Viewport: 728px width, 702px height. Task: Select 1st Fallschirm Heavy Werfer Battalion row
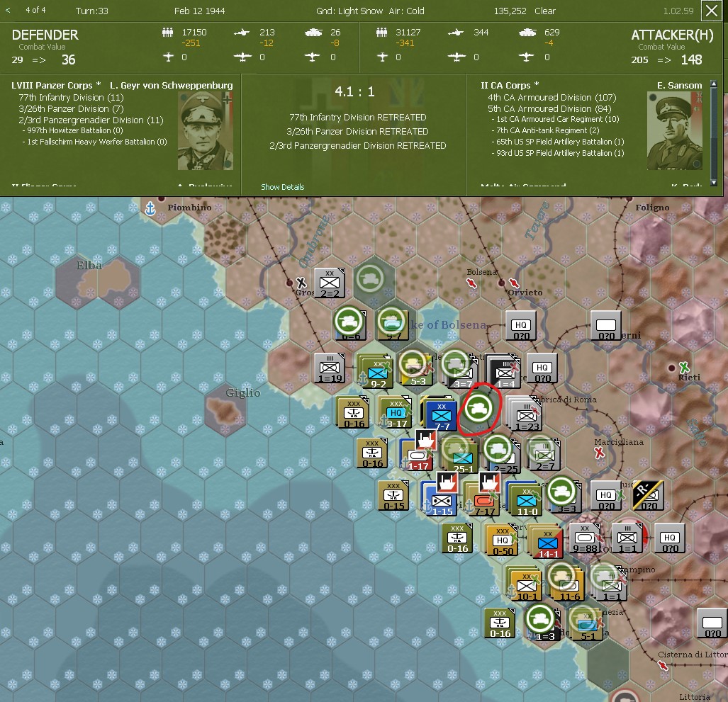point(94,142)
